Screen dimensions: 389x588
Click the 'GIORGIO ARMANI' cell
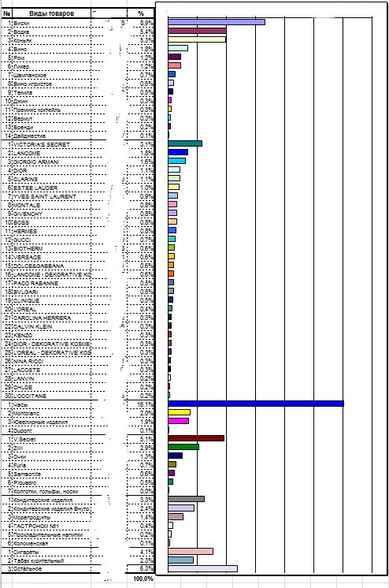point(52,162)
